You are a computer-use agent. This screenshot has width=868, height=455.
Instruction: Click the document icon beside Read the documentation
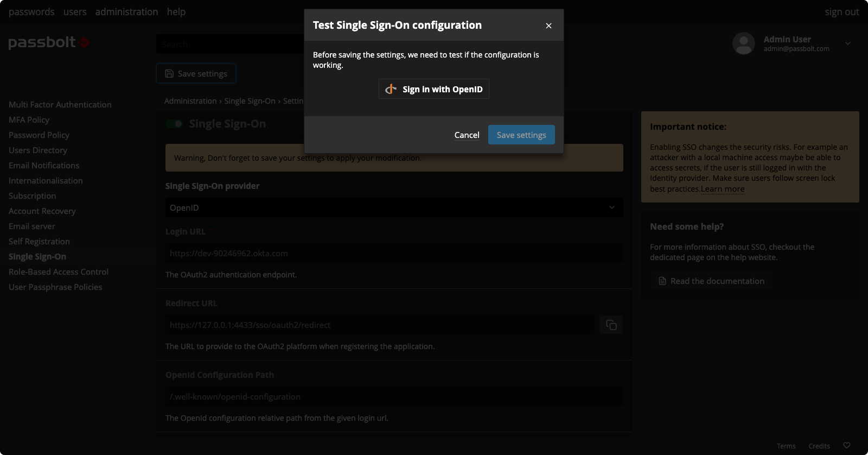click(x=662, y=281)
